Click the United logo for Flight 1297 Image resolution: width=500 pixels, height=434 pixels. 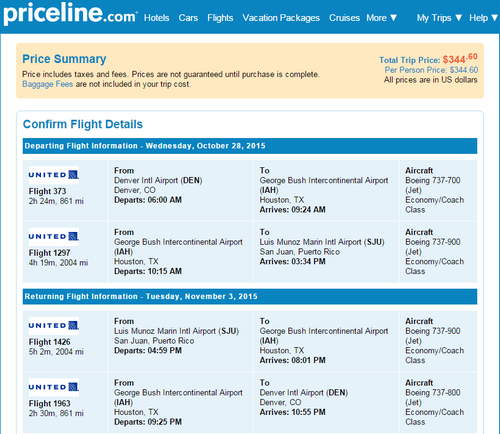(x=54, y=237)
